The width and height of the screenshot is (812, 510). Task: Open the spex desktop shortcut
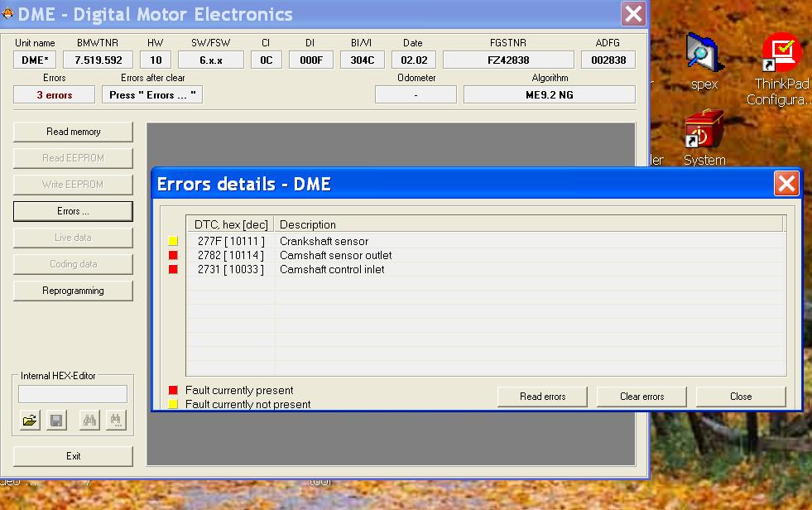[x=704, y=61]
